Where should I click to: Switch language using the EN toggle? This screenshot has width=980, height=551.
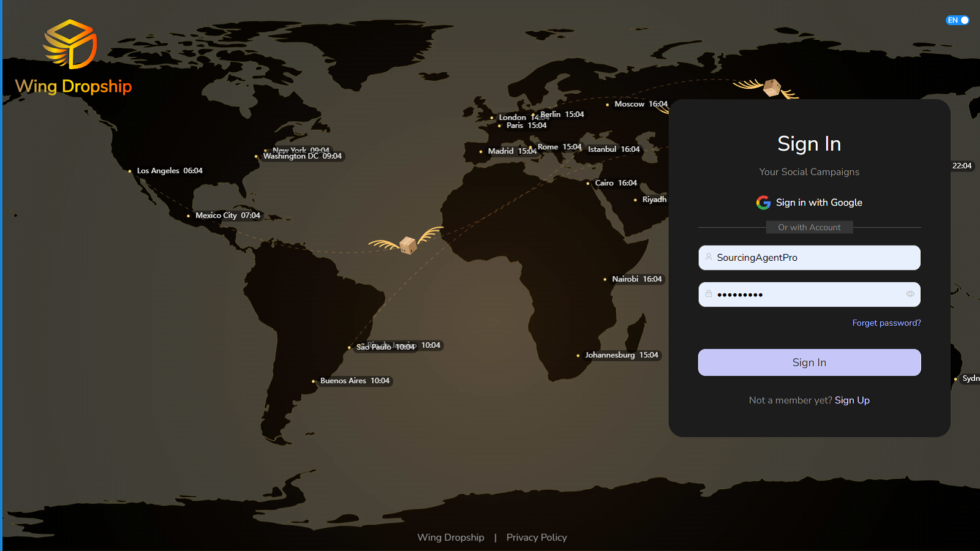click(957, 20)
